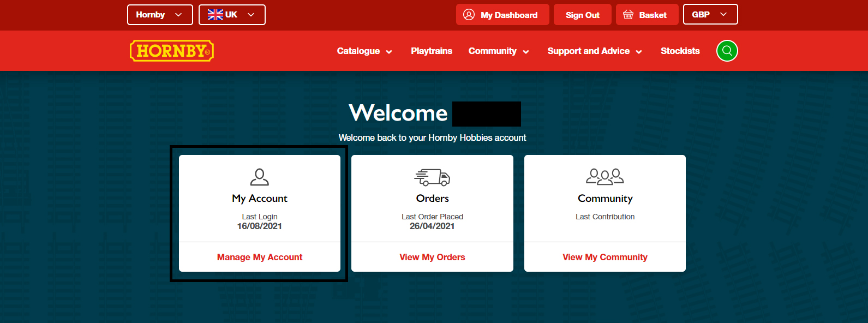Click View My Orders link

(x=432, y=257)
